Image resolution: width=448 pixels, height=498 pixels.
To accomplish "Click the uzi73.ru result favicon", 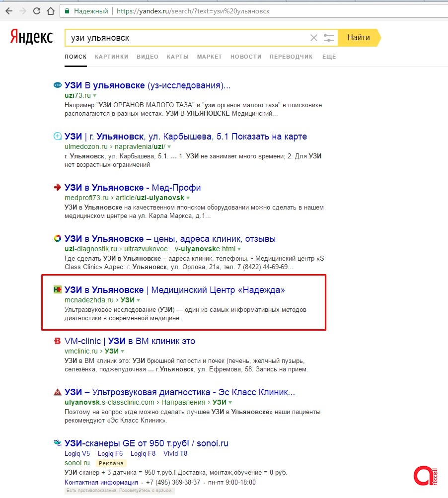I will (x=58, y=85).
